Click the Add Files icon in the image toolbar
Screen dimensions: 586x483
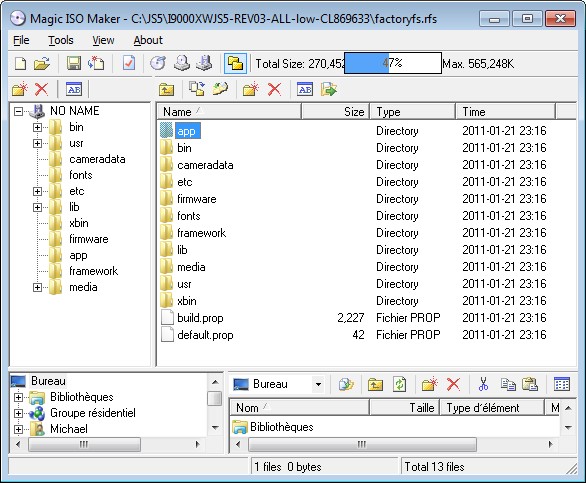click(196, 89)
